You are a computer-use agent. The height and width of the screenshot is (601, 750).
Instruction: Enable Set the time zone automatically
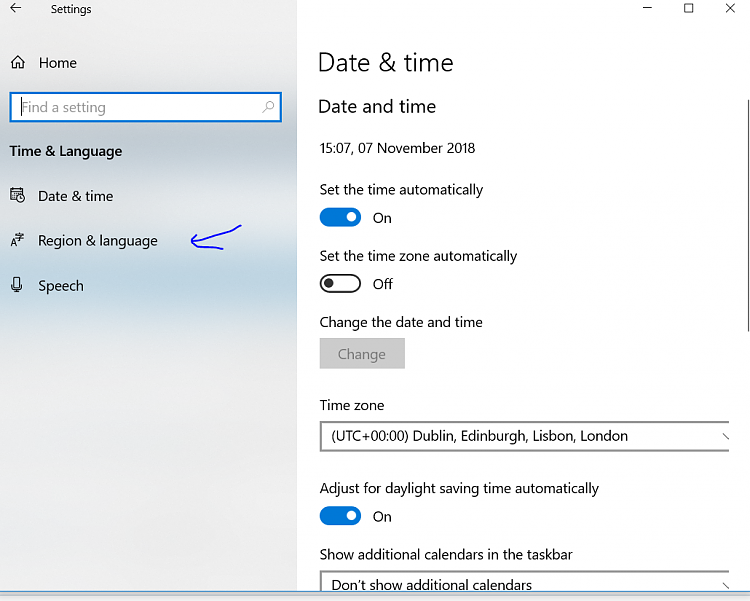coord(340,283)
